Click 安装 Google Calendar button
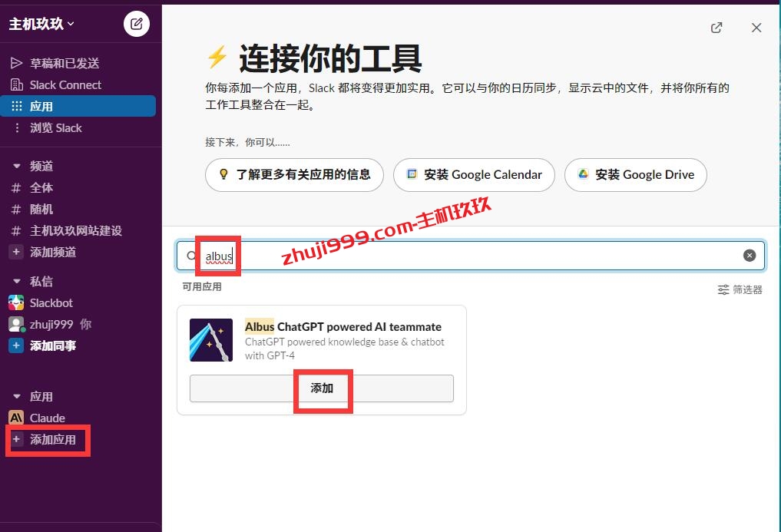781x532 pixels. pos(474,174)
